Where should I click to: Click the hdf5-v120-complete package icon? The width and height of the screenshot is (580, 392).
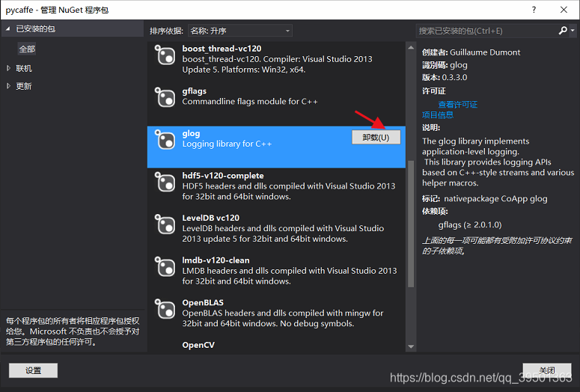click(165, 182)
